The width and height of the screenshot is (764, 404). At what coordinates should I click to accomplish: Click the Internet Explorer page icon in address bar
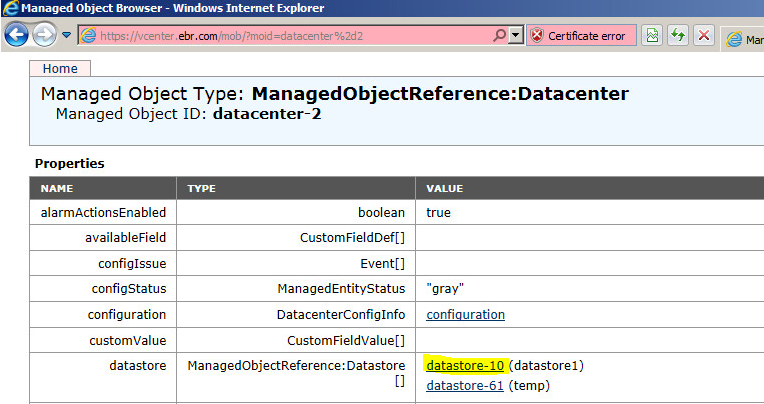88,36
